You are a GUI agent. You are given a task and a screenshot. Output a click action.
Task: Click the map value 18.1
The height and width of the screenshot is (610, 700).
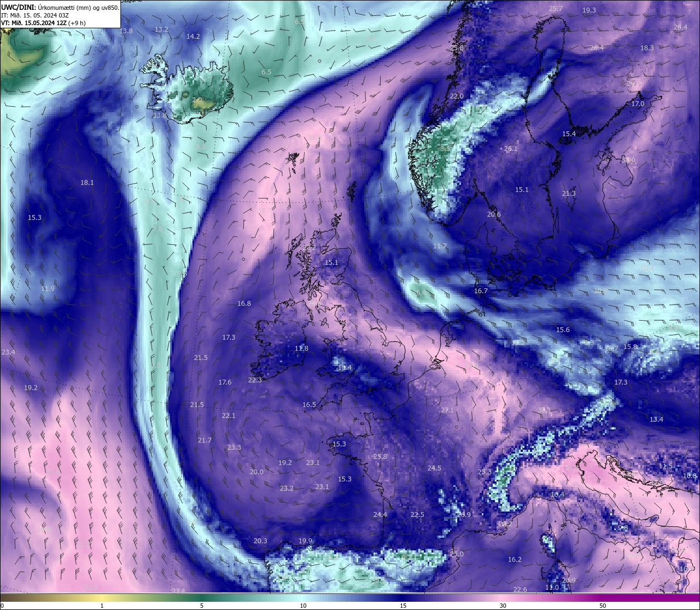87,183
